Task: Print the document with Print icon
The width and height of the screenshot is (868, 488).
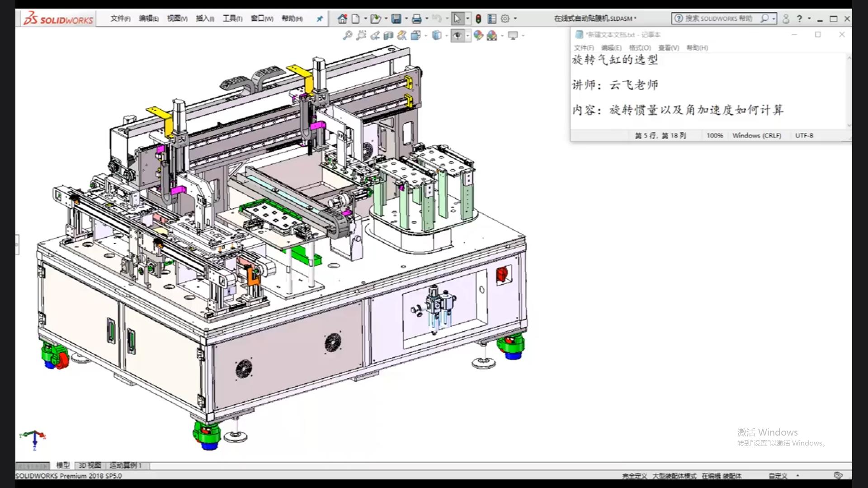Action: pyautogui.click(x=416, y=19)
